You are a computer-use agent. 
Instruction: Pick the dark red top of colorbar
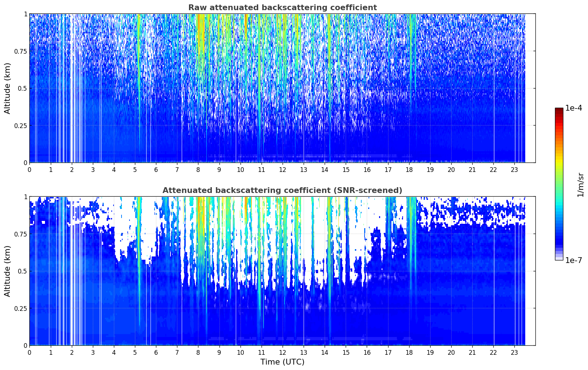pos(559,110)
